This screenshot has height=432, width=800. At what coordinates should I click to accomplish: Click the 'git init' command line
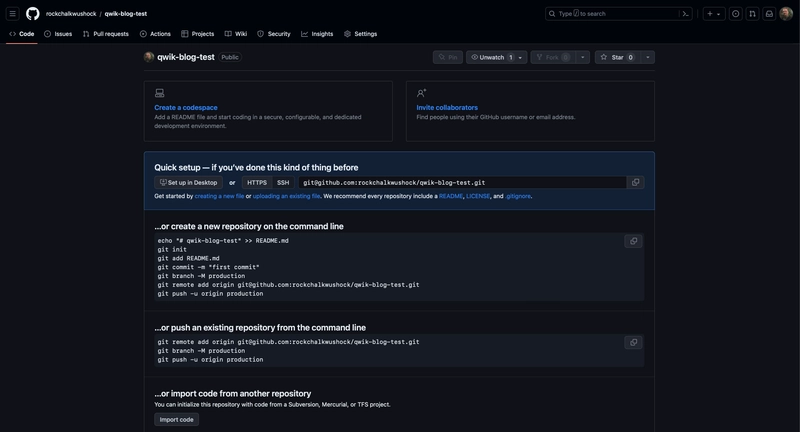pyautogui.click(x=172, y=249)
